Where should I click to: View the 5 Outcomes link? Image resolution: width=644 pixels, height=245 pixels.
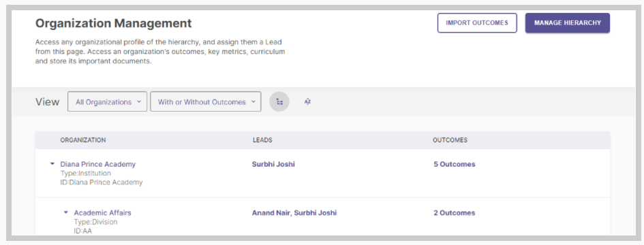pyautogui.click(x=455, y=164)
